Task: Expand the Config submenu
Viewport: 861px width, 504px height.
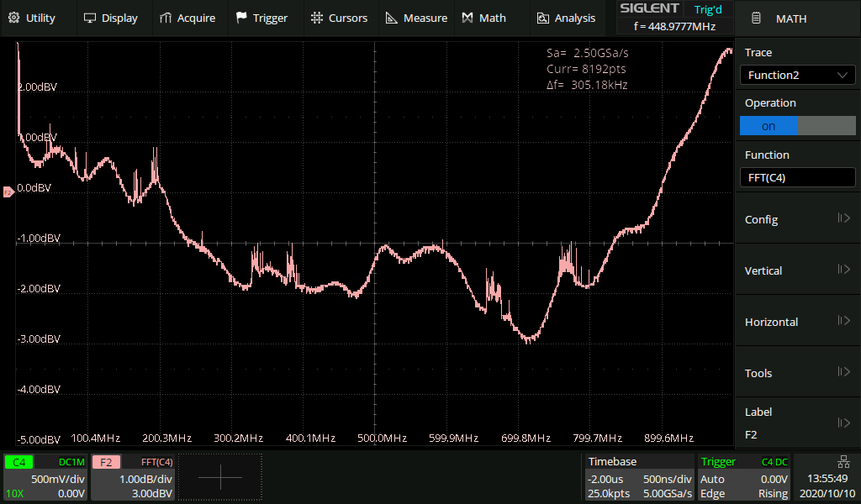Action: 797,219
